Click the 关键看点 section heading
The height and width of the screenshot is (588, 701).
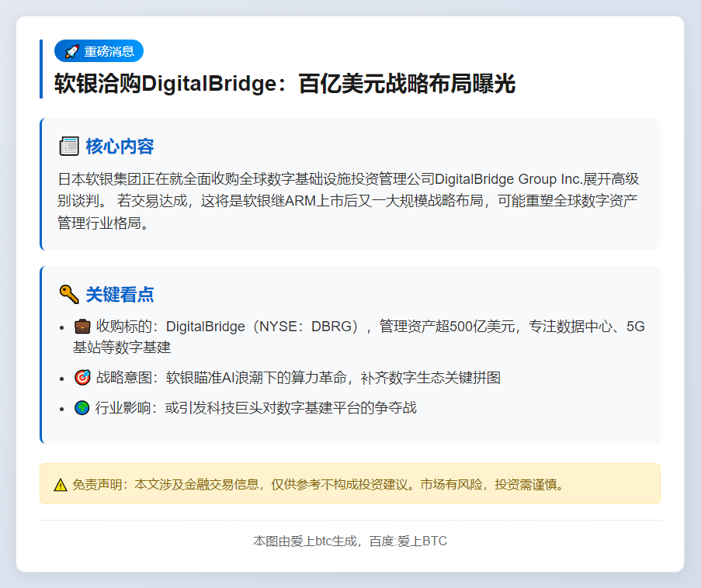click(120, 295)
